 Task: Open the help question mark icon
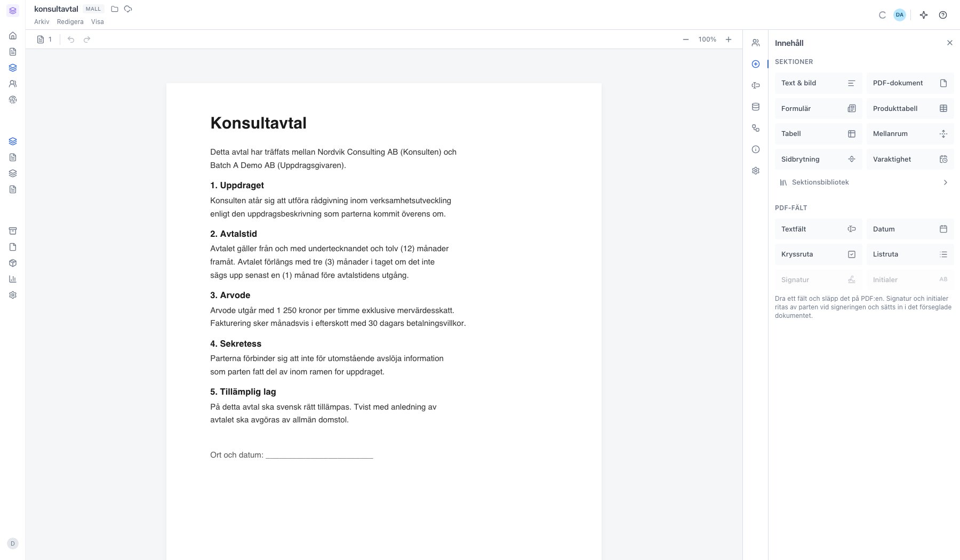point(943,15)
